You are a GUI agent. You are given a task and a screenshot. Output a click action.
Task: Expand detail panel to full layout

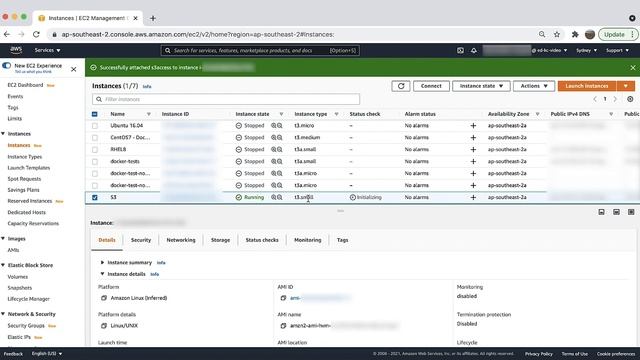[x=631, y=212]
